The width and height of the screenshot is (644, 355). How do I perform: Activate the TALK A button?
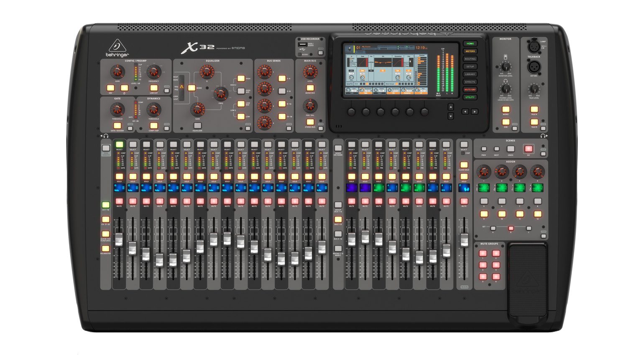pyautogui.click(x=534, y=109)
